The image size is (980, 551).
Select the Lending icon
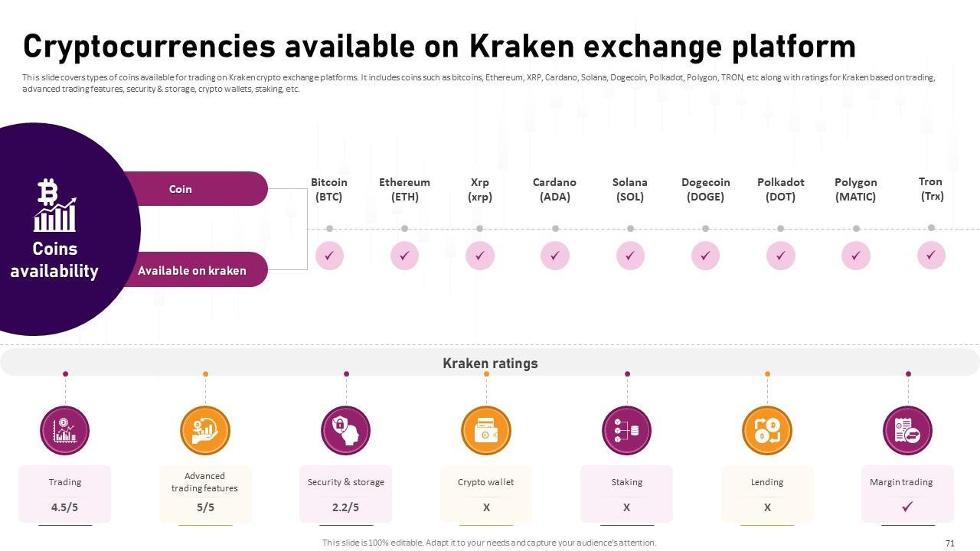pyautogui.click(x=767, y=430)
